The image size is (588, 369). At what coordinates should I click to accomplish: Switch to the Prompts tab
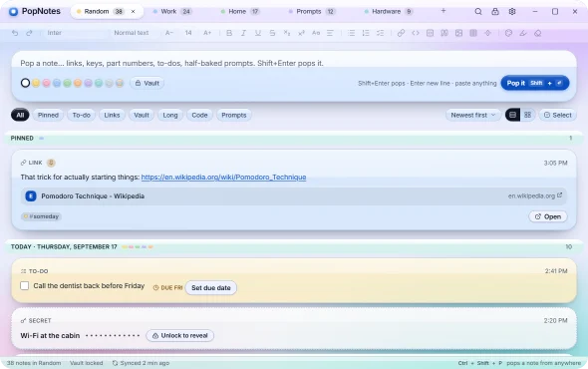312,12
